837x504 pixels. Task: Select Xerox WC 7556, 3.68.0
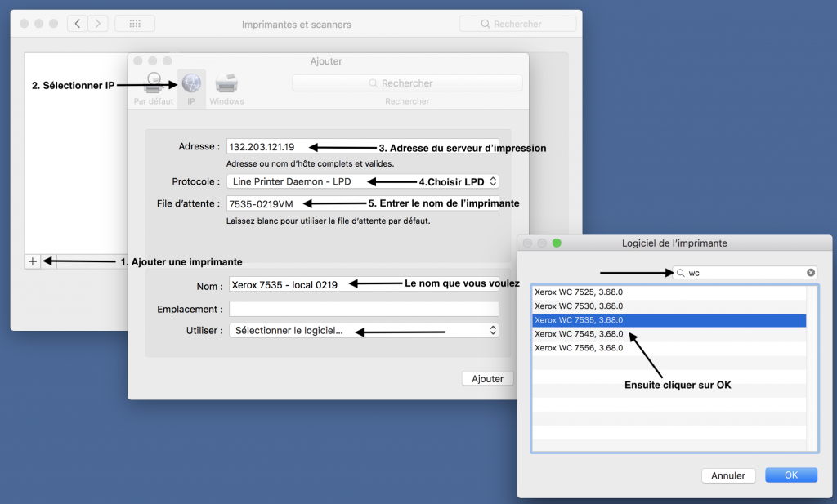pos(669,348)
